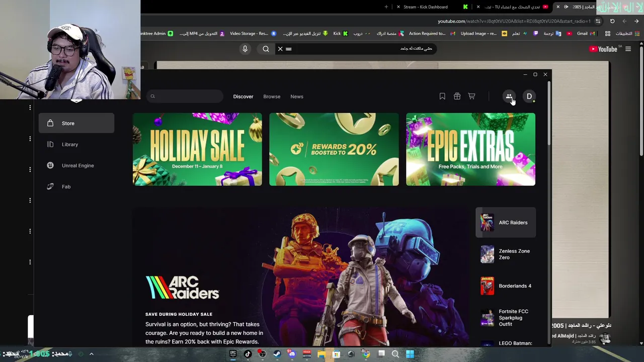Viewport: 644px width, 362px height.
Task: Open Store in the sidebar
Action: (x=76, y=123)
